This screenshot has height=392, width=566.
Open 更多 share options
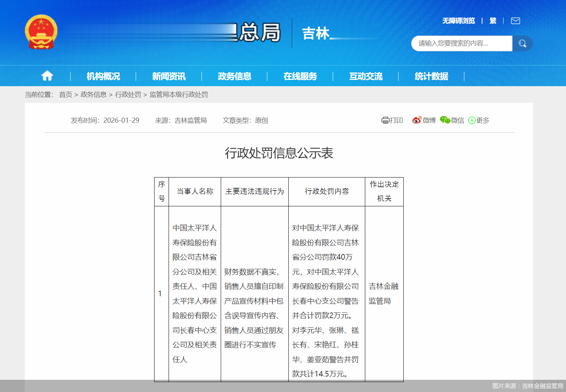[x=479, y=120]
